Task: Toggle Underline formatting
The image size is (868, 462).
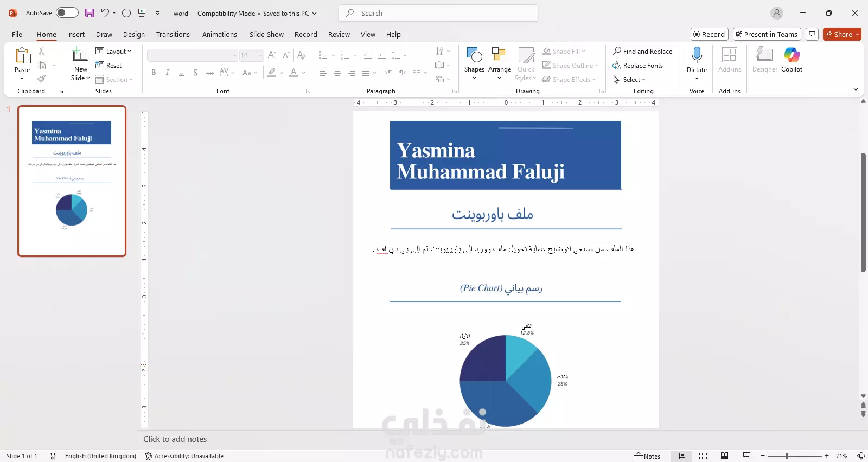Action: (x=181, y=72)
